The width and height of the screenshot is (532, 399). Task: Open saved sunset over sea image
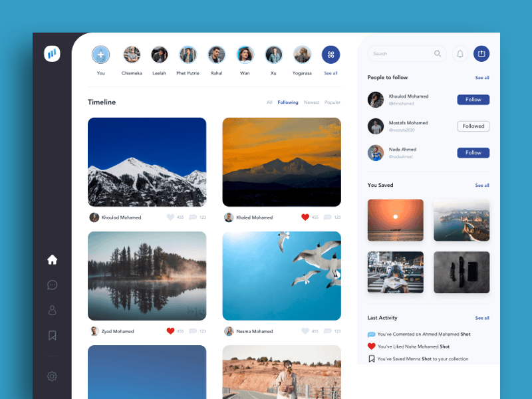(x=396, y=220)
